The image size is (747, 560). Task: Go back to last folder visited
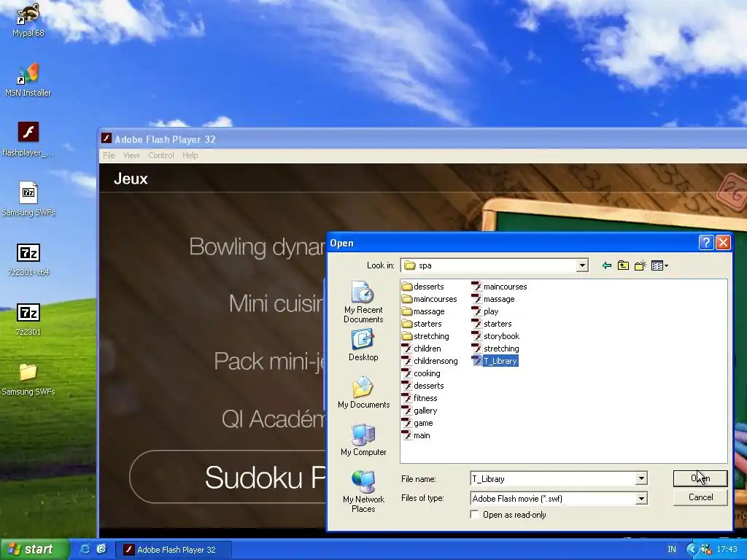[606, 265]
